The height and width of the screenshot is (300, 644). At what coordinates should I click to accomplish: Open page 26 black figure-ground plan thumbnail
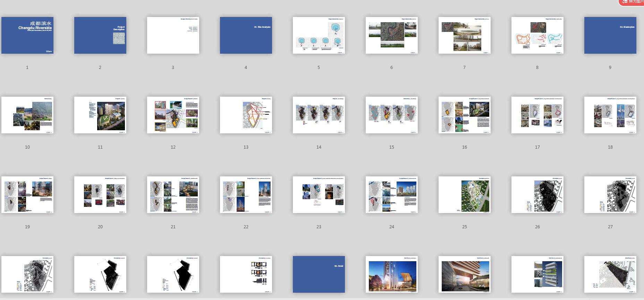(x=537, y=195)
